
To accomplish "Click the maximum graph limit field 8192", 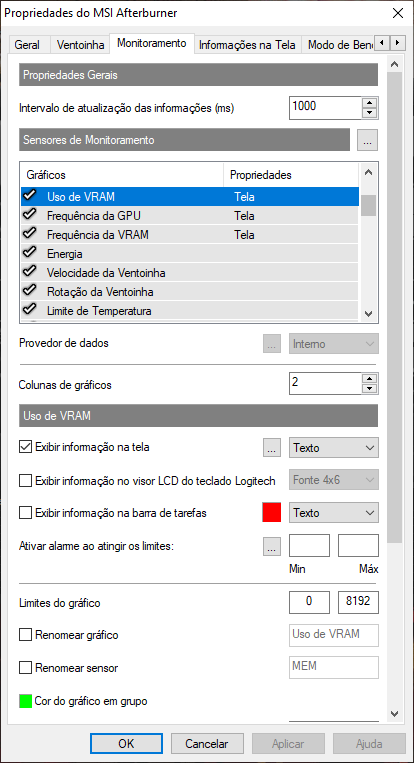I will coord(358,602).
